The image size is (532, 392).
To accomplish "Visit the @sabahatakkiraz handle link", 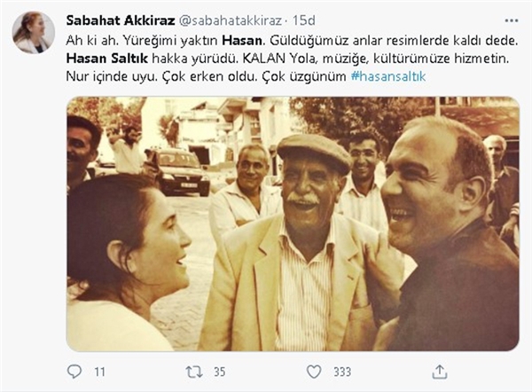I will (x=230, y=21).
